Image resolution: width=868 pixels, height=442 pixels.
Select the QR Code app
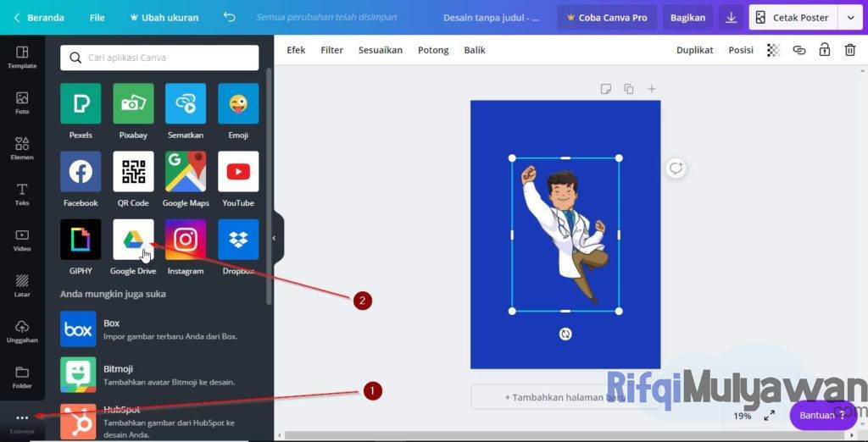(133, 172)
